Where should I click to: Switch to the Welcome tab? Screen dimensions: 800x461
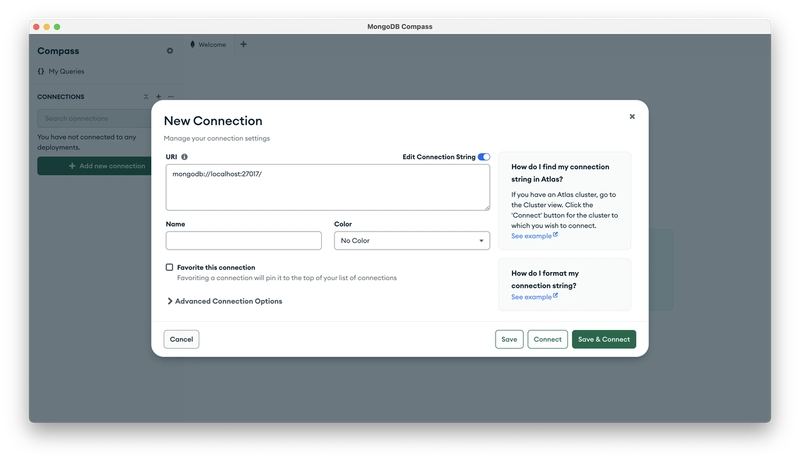tap(209, 44)
